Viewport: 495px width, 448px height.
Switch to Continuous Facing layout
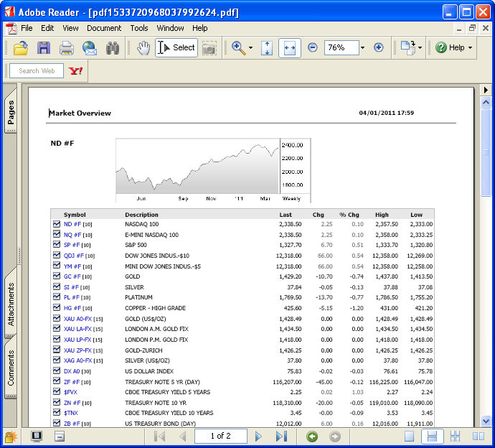[455, 437]
